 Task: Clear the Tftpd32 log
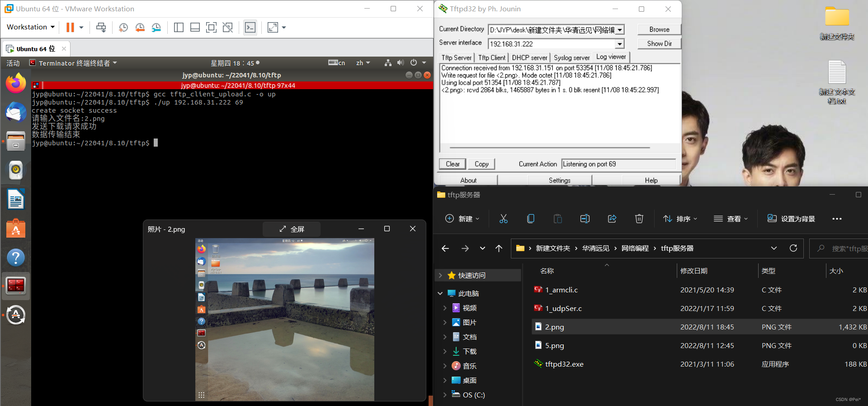pos(453,164)
